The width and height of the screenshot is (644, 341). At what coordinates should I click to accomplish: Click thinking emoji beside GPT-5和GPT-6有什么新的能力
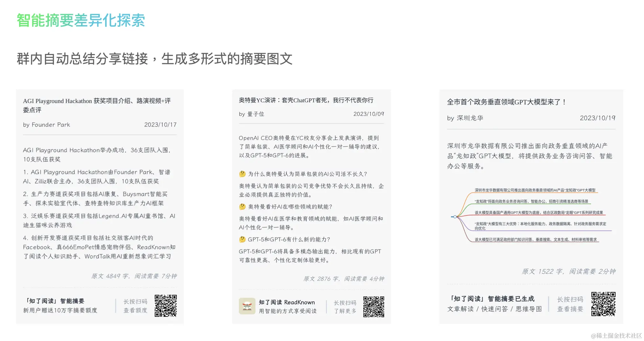[242, 239]
